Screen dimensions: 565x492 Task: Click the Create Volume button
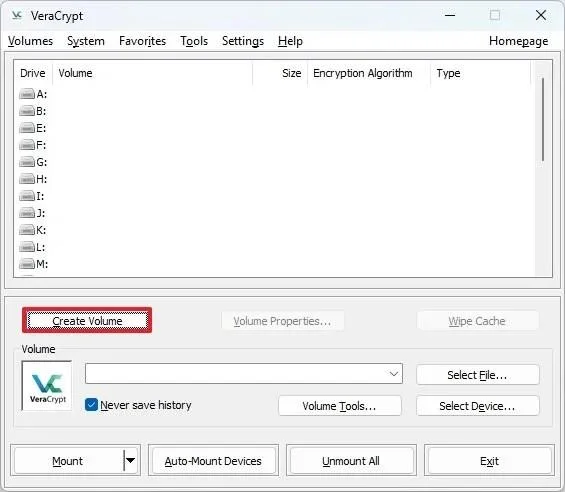point(87,320)
